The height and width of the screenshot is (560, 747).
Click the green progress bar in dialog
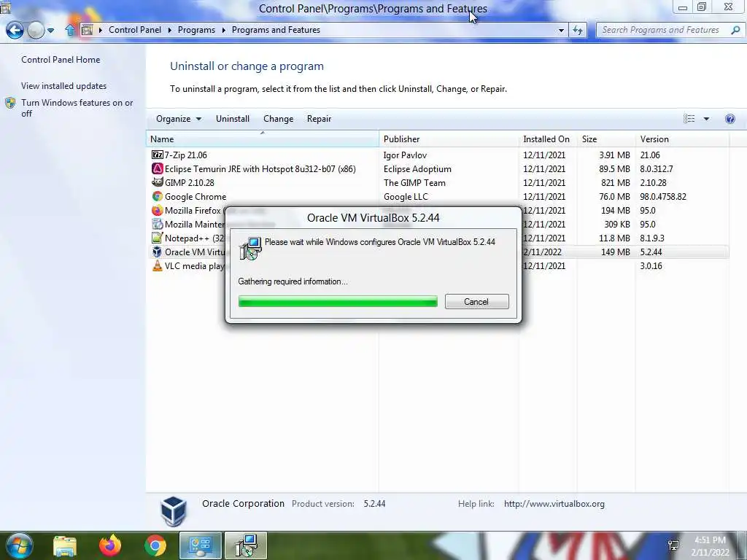pos(338,301)
